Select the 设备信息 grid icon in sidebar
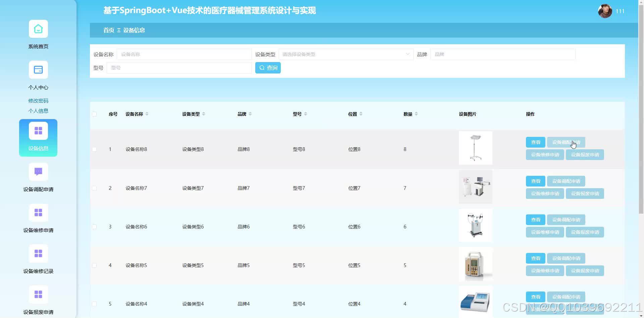The width and height of the screenshot is (644, 318). [x=38, y=130]
